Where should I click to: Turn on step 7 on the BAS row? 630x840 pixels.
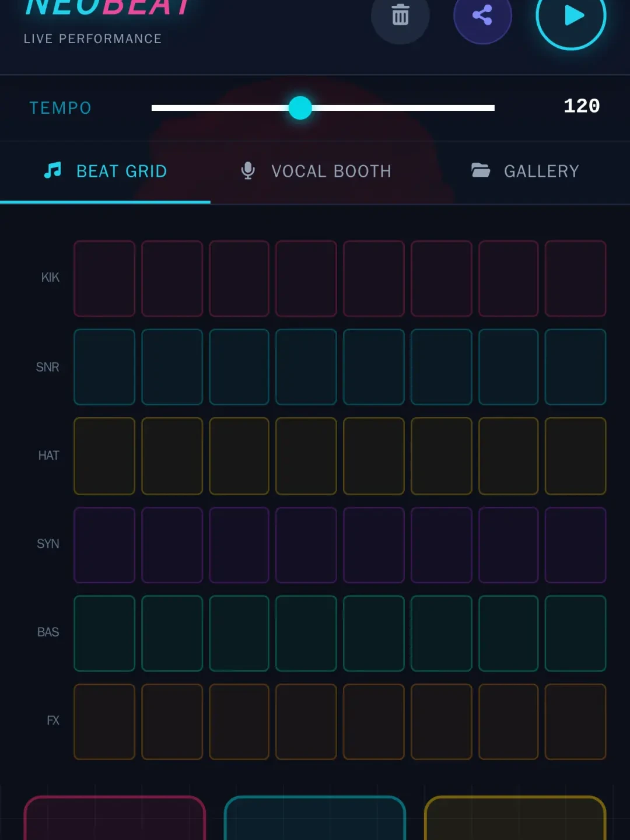point(509,633)
